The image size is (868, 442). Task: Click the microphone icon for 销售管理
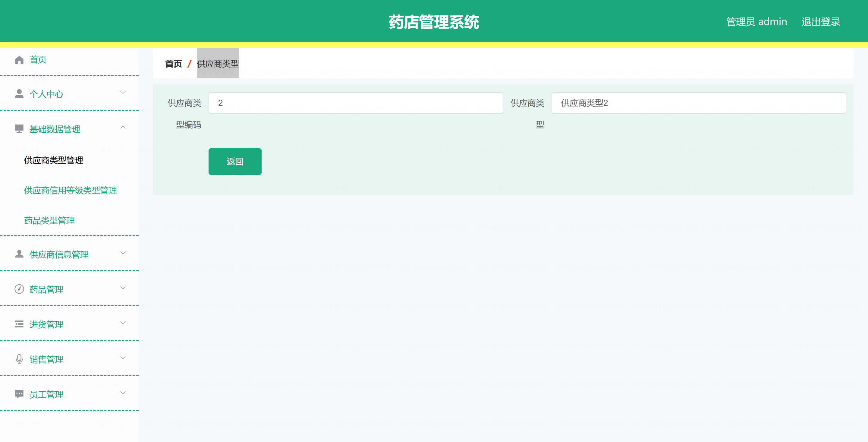click(x=19, y=359)
